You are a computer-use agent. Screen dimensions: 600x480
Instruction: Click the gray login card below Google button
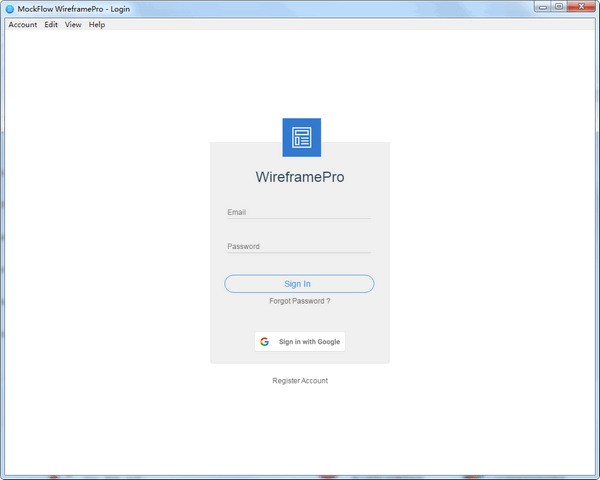(x=300, y=357)
